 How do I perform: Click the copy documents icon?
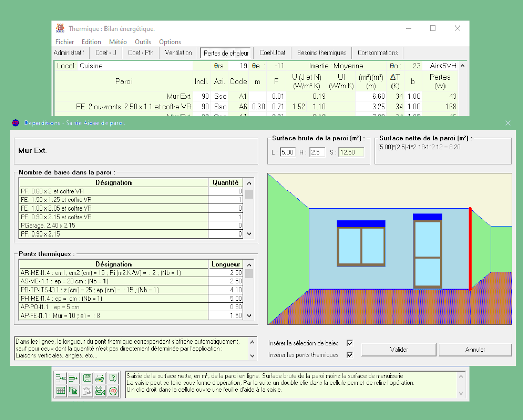pyautogui.click(x=74, y=391)
